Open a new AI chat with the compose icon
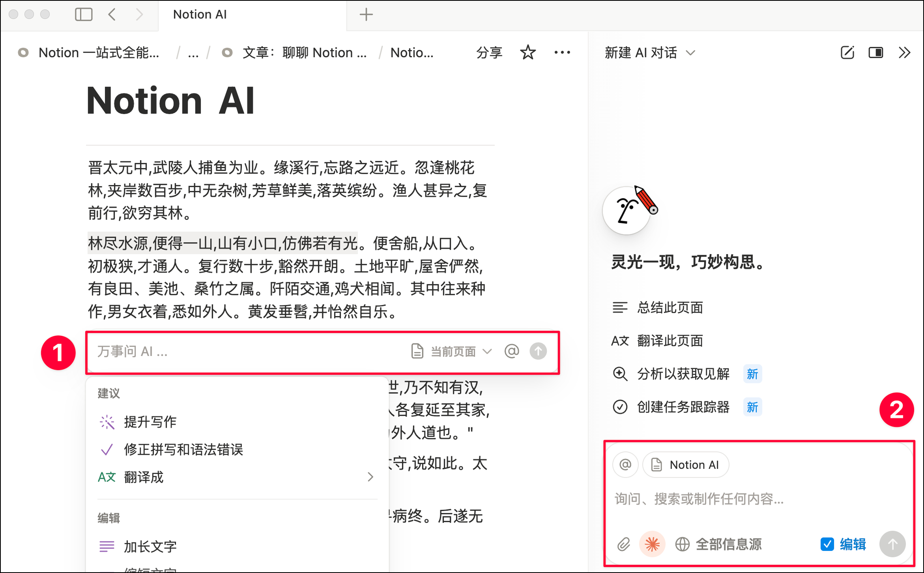Viewport: 924px width, 573px height. [x=847, y=52]
